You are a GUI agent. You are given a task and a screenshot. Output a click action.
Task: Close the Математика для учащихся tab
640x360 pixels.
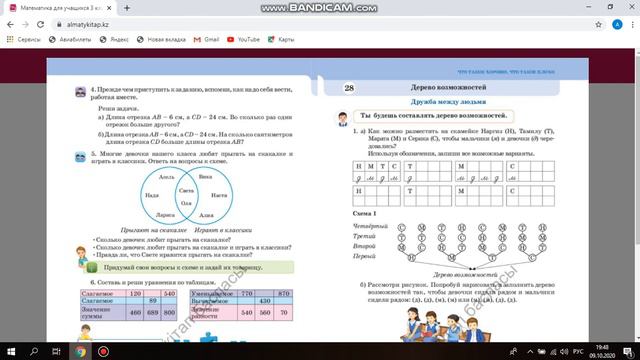coord(109,8)
